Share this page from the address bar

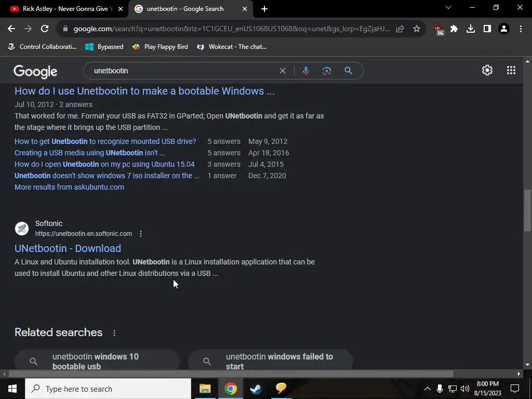tap(400, 29)
